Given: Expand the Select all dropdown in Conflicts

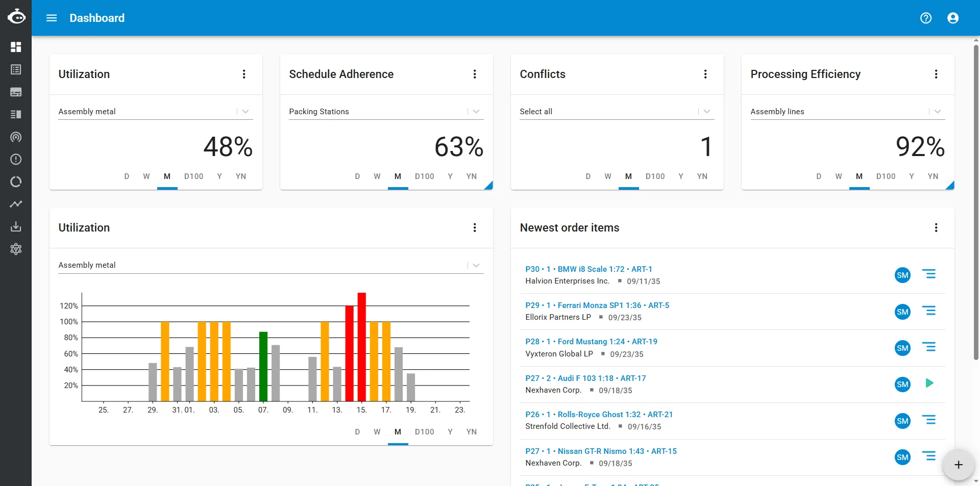Looking at the screenshot, I should coord(707,112).
